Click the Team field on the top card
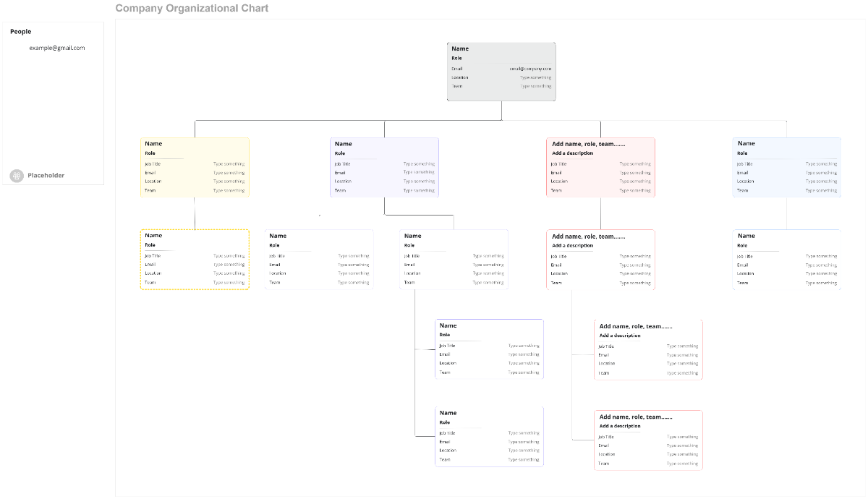The width and height of the screenshot is (868, 499). coord(457,86)
